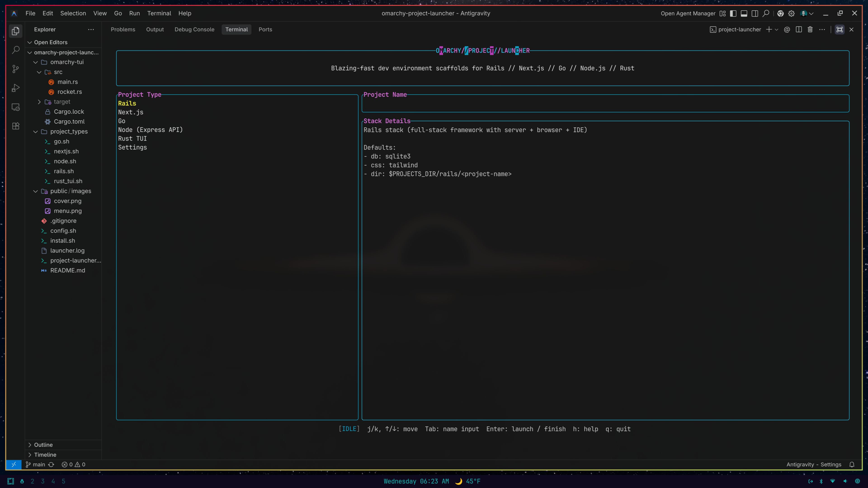Open the Explorer view in activity bar
Screen dimensions: 868x488
coord(16,31)
